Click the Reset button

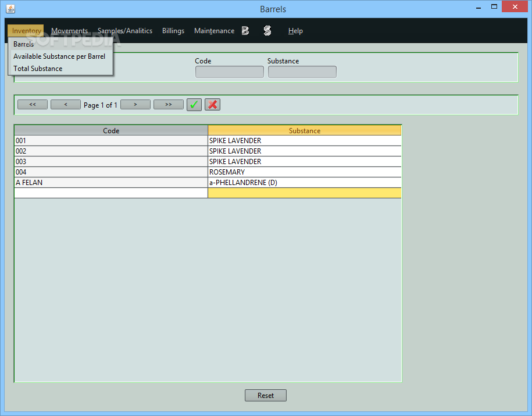coord(266,395)
